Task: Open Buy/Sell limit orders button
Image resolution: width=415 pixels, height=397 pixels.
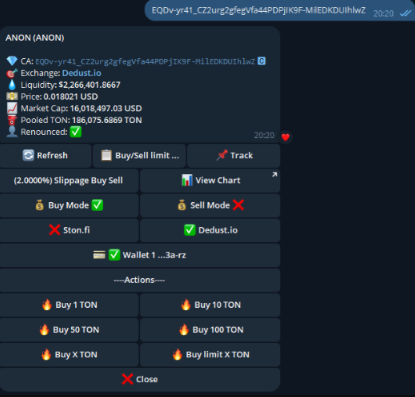Action: coord(139,156)
